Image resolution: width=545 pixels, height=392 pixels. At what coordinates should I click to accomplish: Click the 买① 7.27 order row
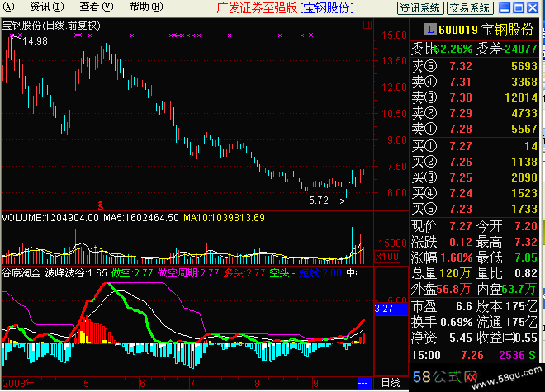(x=475, y=146)
